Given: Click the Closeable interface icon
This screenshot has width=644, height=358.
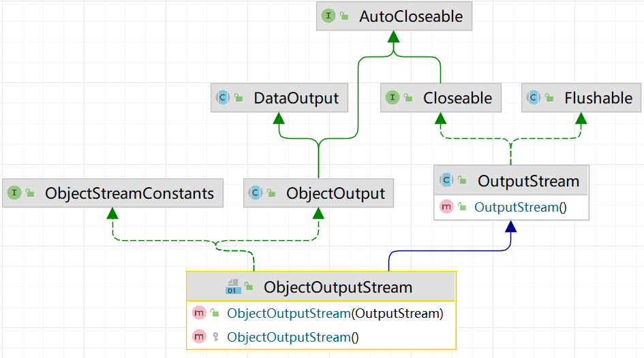Looking at the screenshot, I should [x=393, y=98].
